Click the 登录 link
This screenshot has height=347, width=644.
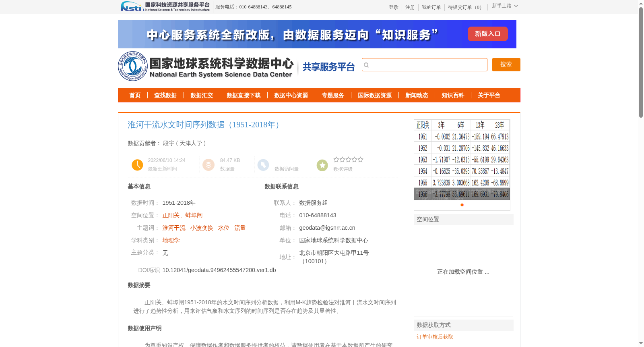394,7
